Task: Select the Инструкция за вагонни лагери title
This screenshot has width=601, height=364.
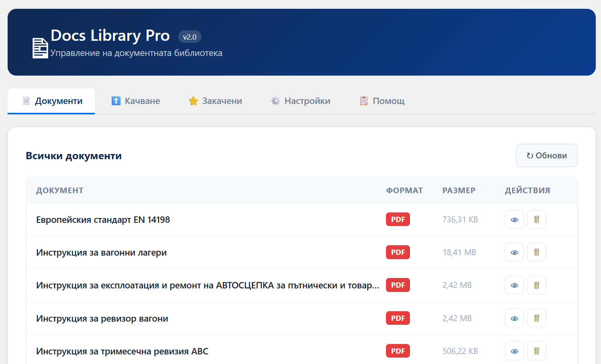Action: (101, 252)
